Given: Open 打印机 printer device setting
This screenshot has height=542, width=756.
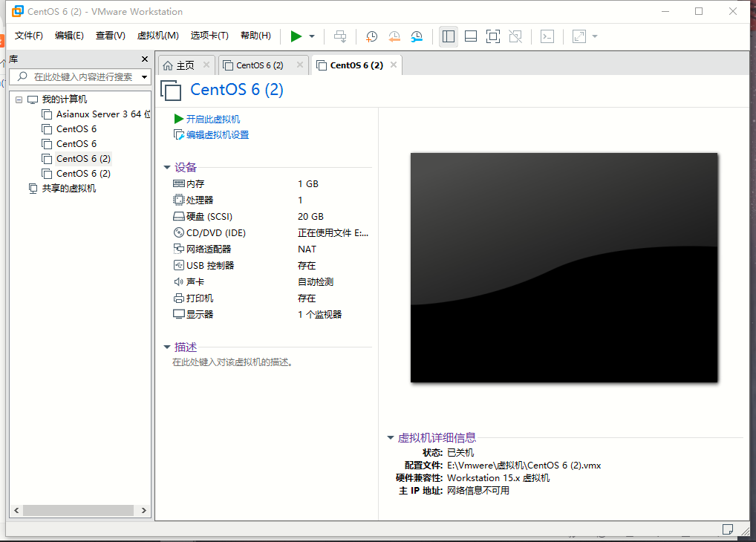Looking at the screenshot, I should 193,298.
